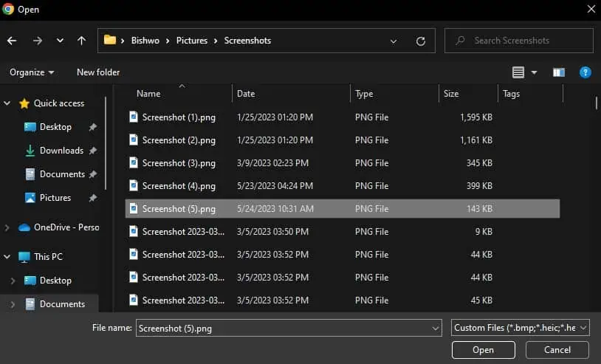
Task: Collapse the Quick access tree node
Action: click(7, 103)
